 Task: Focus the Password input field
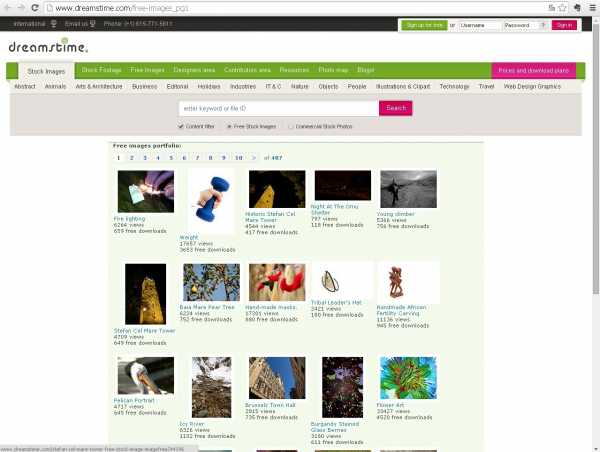click(521, 25)
